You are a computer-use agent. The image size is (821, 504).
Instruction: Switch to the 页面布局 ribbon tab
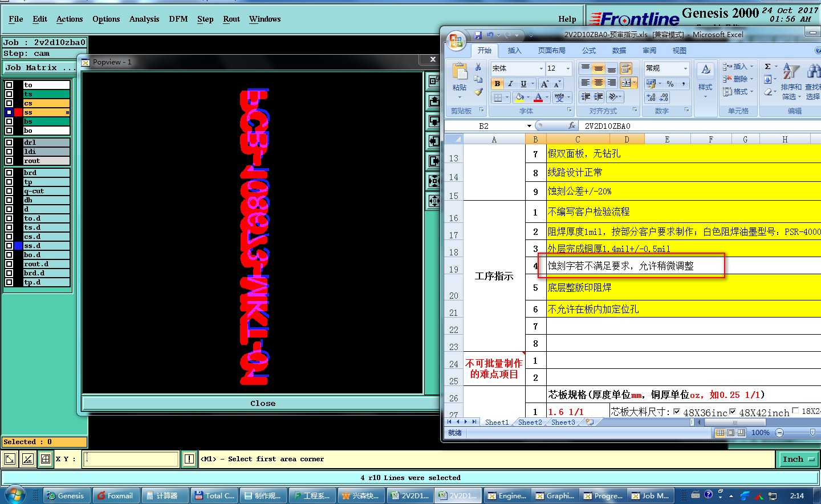coord(552,51)
